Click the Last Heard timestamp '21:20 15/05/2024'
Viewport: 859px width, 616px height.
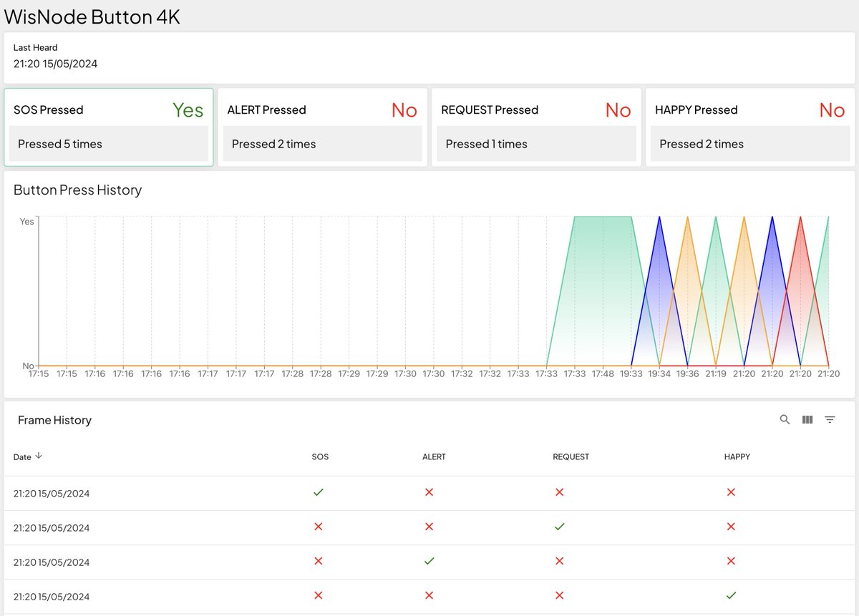(x=56, y=64)
